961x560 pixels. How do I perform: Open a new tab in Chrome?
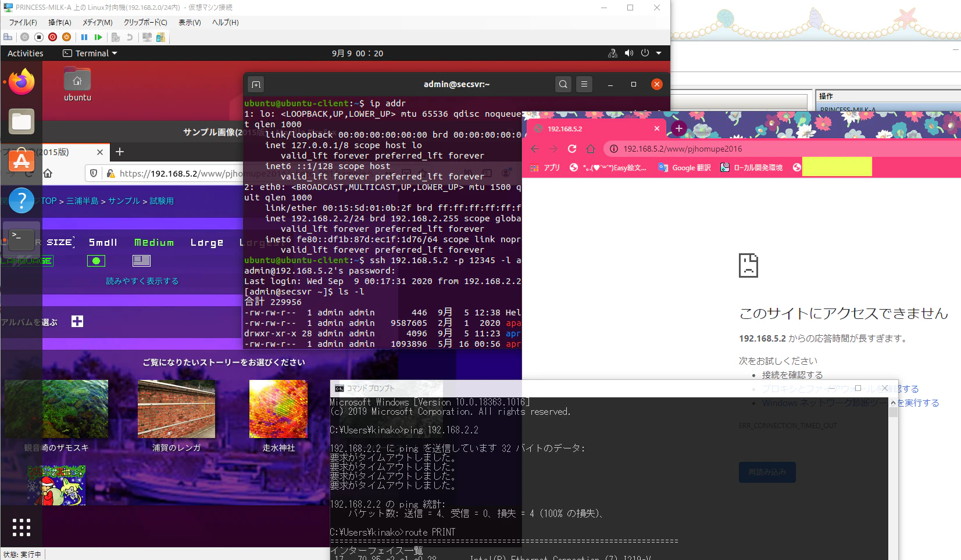point(678,128)
